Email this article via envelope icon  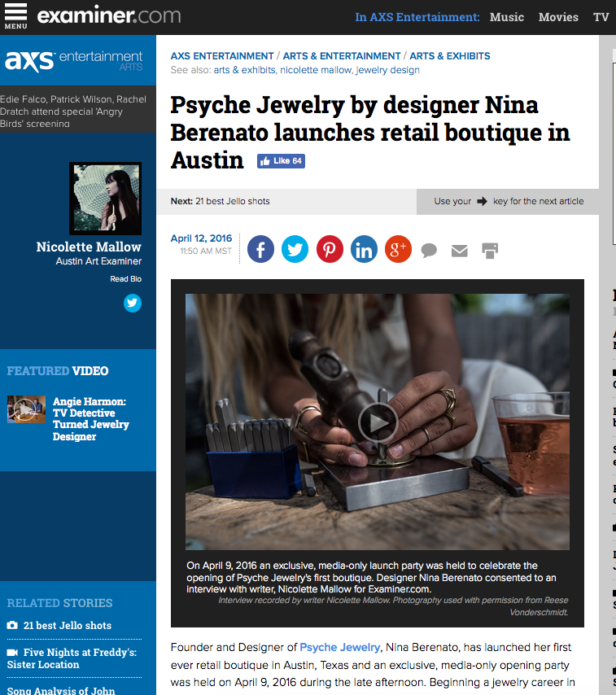tap(460, 251)
